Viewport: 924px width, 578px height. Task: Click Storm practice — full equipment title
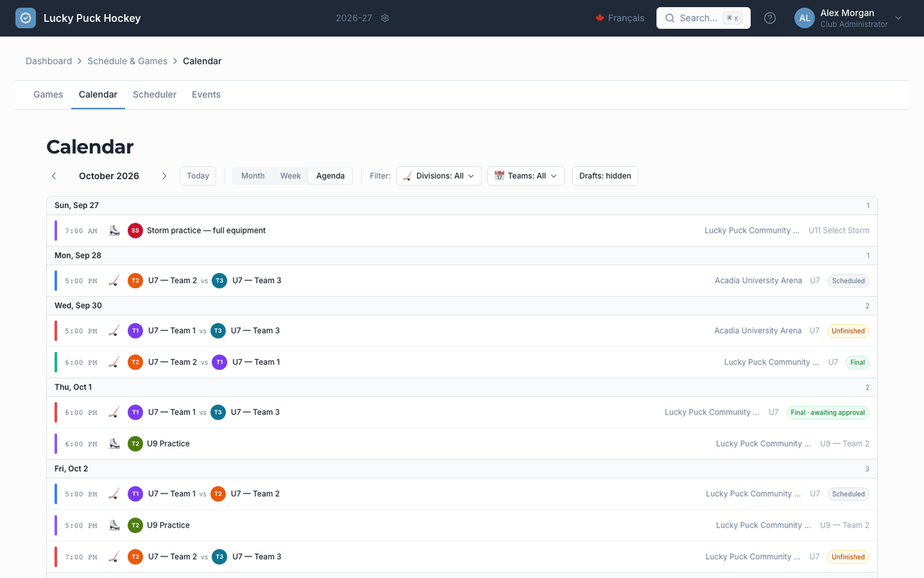(x=206, y=230)
